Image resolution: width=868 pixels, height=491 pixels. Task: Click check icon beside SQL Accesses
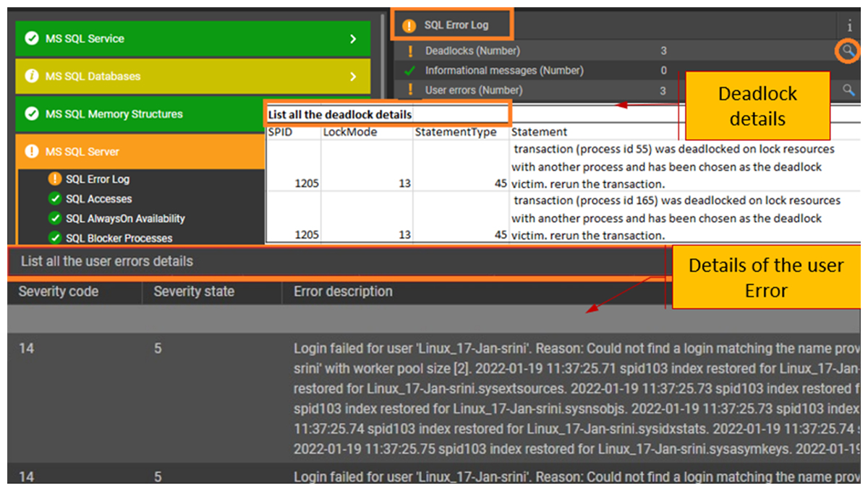point(55,199)
